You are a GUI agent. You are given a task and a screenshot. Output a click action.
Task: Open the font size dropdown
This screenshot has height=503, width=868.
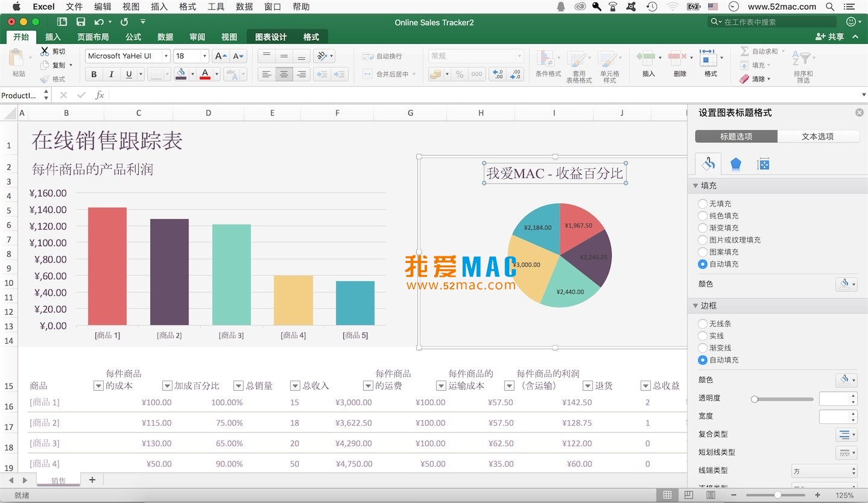(204, 56)
